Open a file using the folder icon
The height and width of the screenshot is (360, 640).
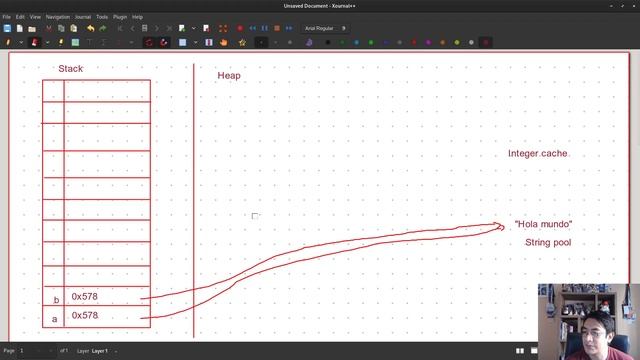(32, 28)
